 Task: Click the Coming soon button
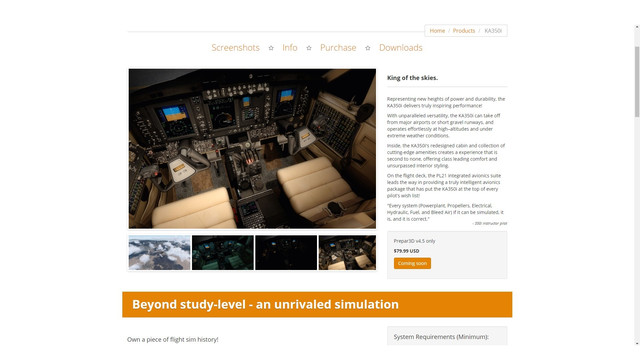[412, 263]
